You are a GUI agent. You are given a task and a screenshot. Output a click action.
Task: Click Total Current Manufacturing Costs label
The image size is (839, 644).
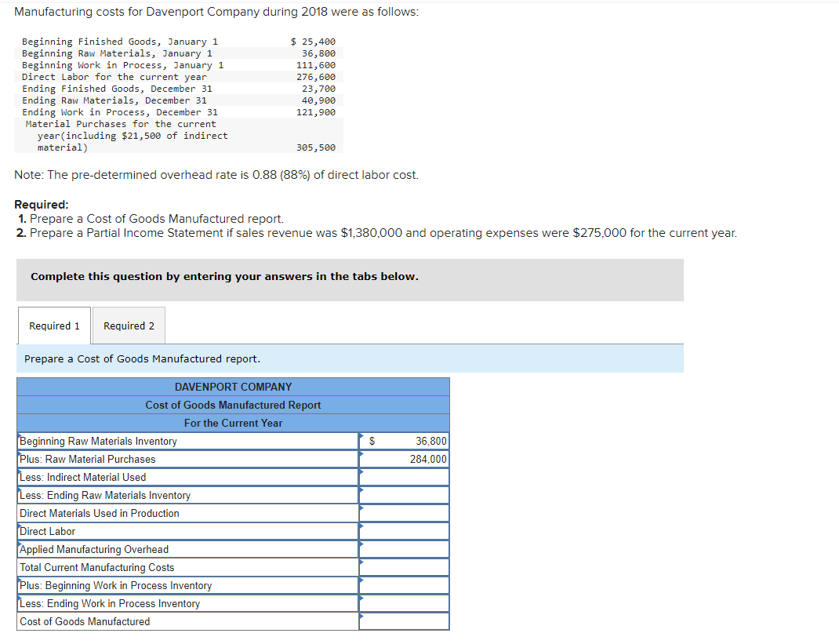click(x=97, y=567)
